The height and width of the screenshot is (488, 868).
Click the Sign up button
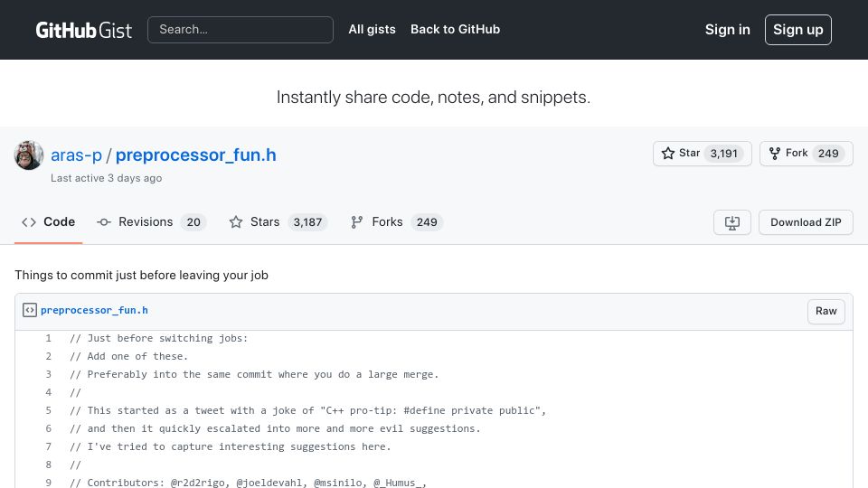[x=797, y=30]
